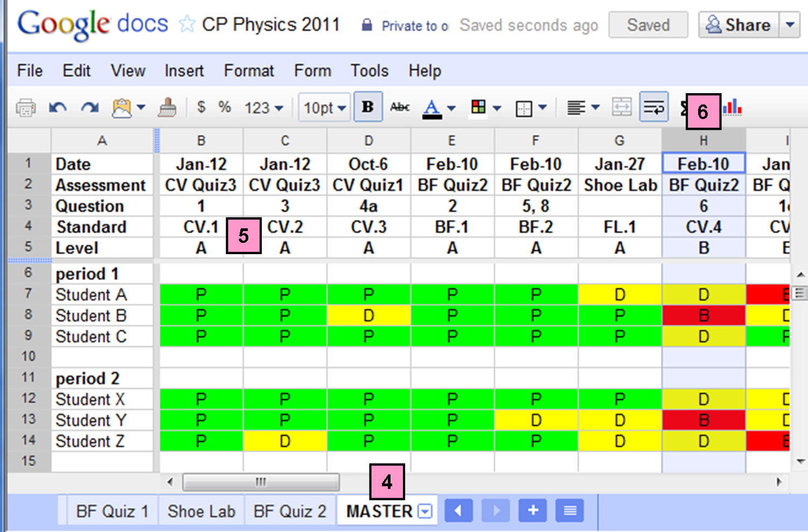Screen dimensions: 808x532
Task: Toggle strikethrough formatting
Action: tap(400, 107)
